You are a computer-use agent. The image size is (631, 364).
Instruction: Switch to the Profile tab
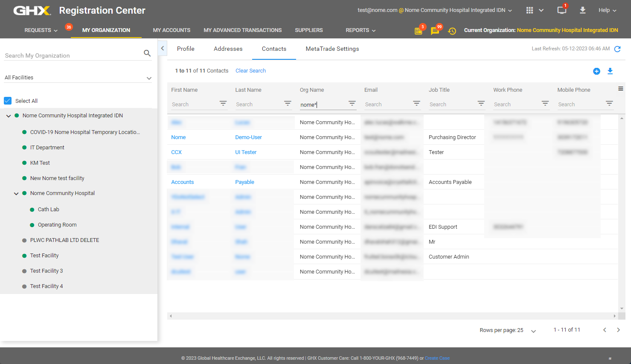tap(186, 49)
